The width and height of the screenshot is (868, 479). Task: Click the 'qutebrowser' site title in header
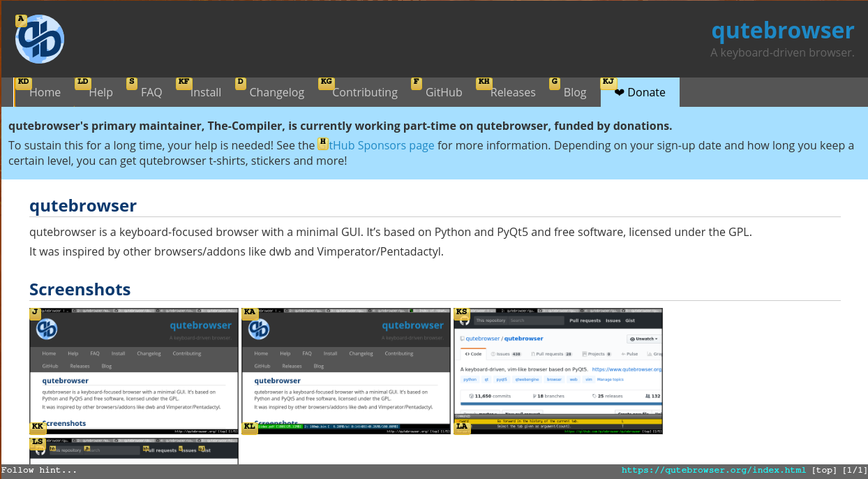783,31
